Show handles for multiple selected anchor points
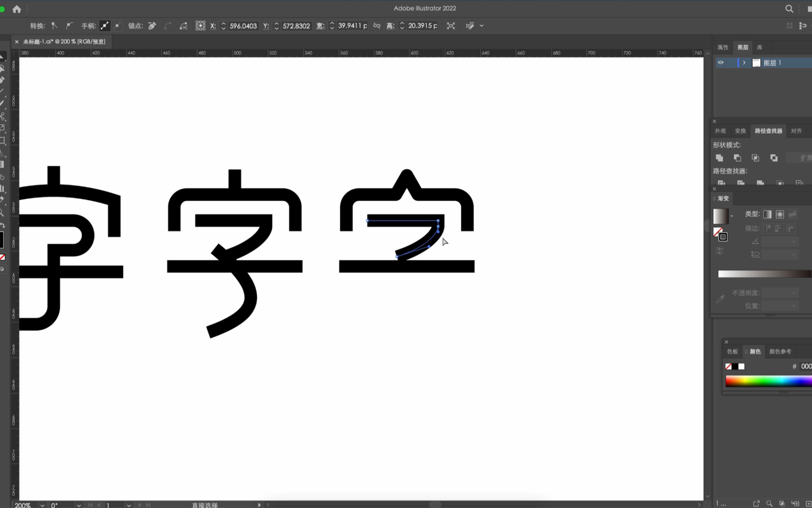The height and width of the screenshot is (508, 812). (x=105, y=26)
